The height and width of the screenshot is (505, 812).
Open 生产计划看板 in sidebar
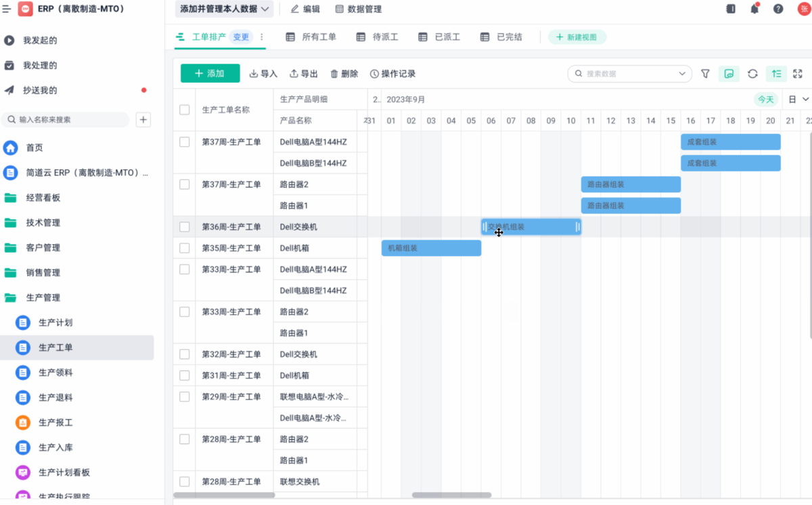coord(64,473)
